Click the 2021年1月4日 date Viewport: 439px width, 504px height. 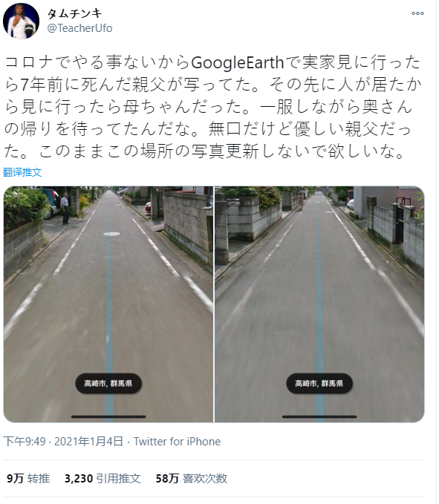tap(88, 442)
